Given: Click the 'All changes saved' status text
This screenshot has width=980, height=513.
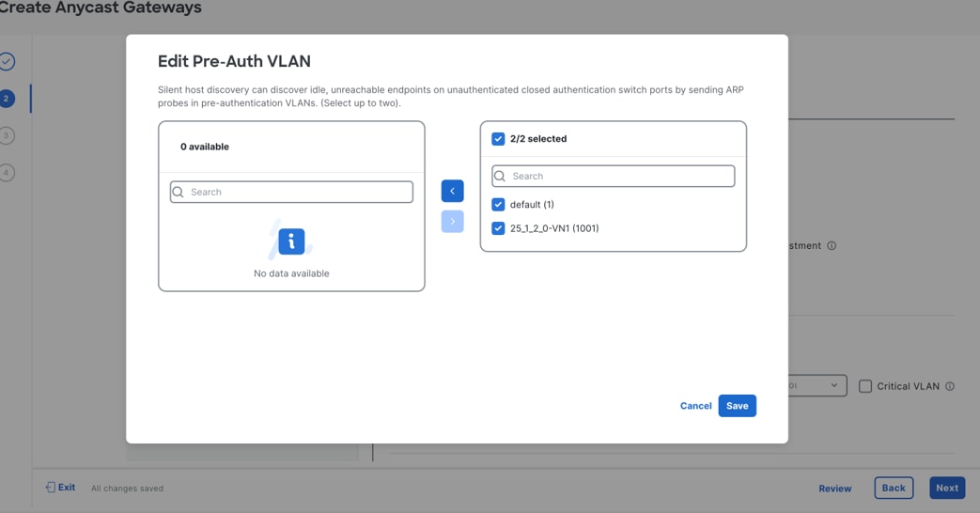Looking at the screenshot, I should (127, 489).
